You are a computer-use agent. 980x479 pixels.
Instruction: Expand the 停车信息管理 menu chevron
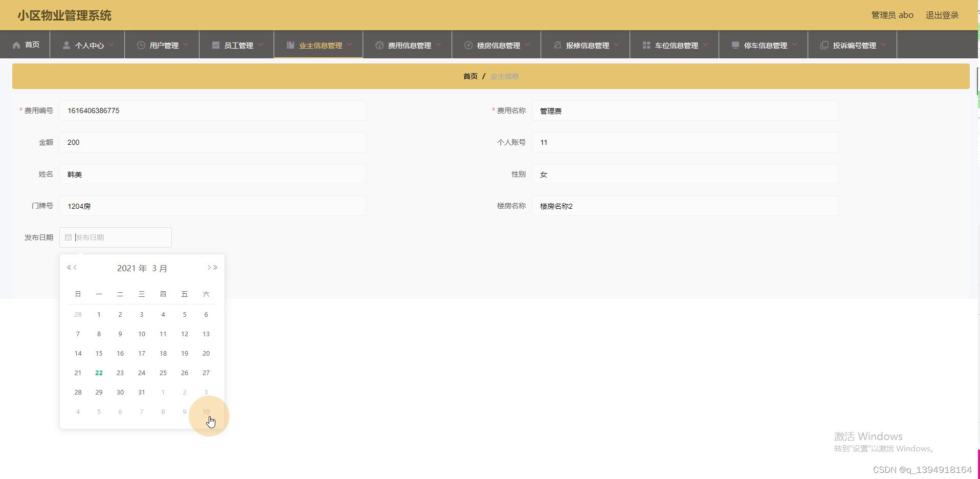[794, 45]
